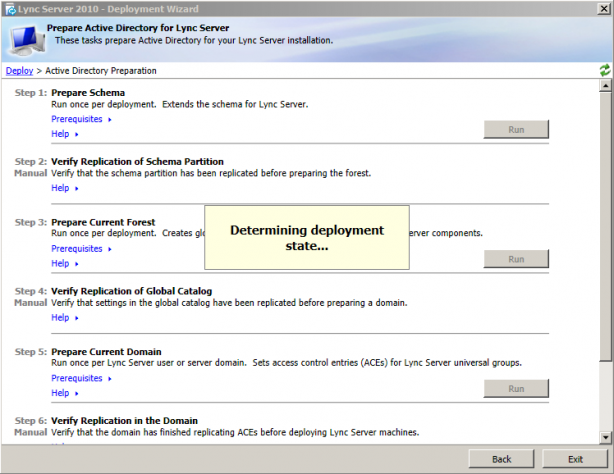Screen dimensions: 614x474
Task: Click the 'Verify that the domain has finished' description
Action: click(x=235, y=433)
